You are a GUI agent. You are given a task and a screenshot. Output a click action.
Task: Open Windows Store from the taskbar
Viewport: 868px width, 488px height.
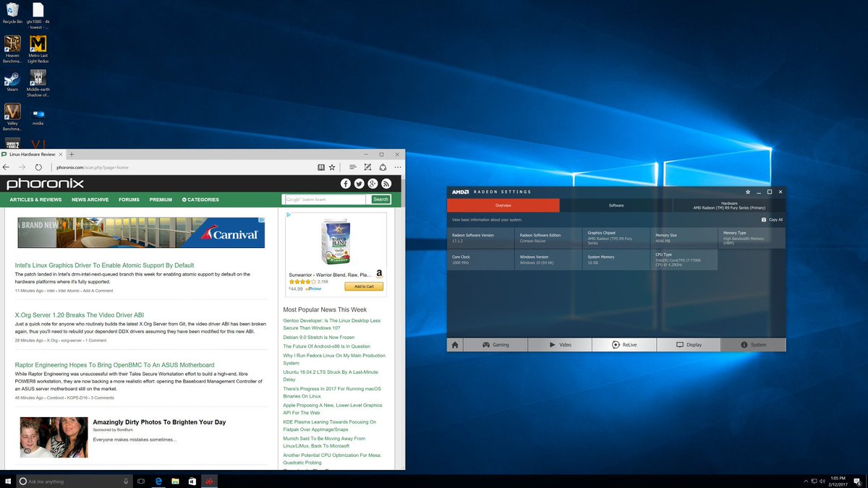(192, 481)
